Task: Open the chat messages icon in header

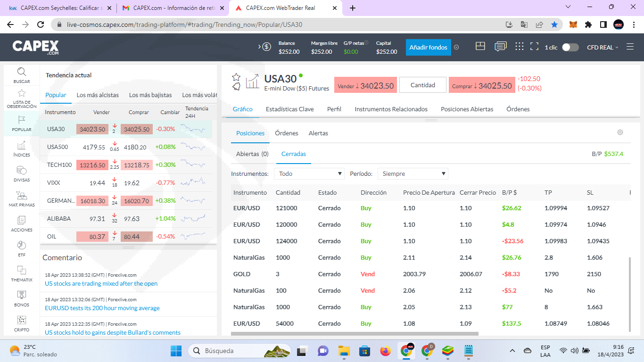Action: pos(501,47)
